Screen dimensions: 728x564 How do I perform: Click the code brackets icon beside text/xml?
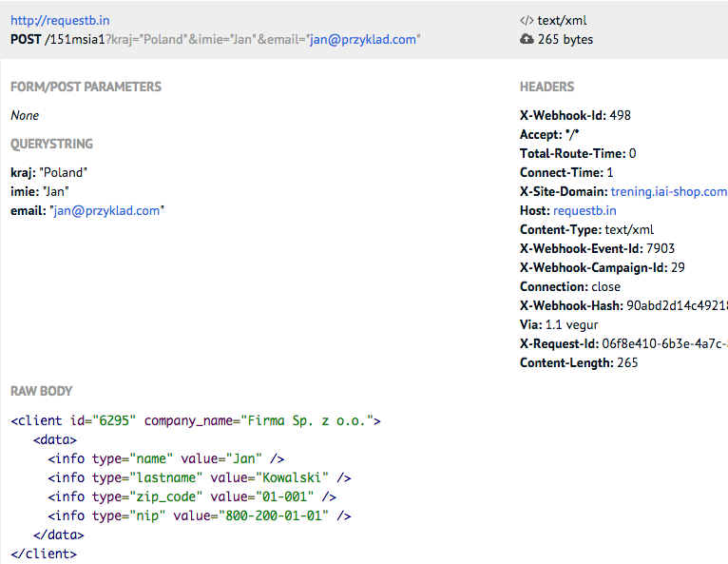point(527,20)
